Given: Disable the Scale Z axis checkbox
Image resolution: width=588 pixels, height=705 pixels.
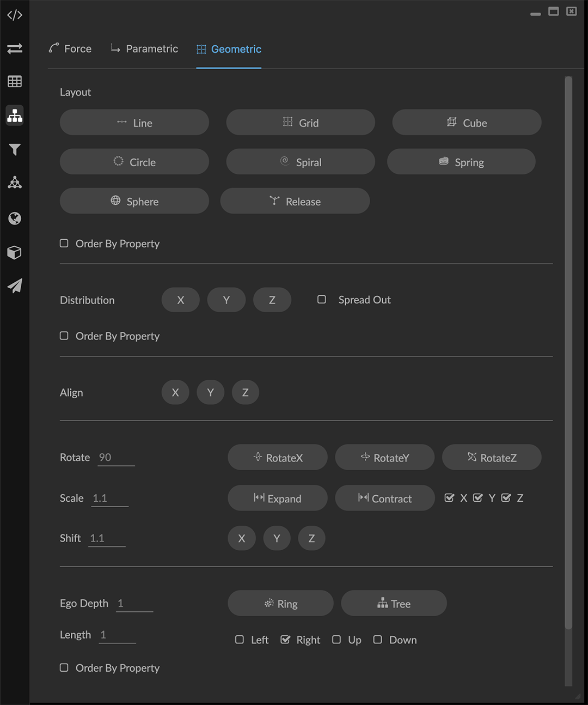Looking at the screenshot, I should click(506, 498).
